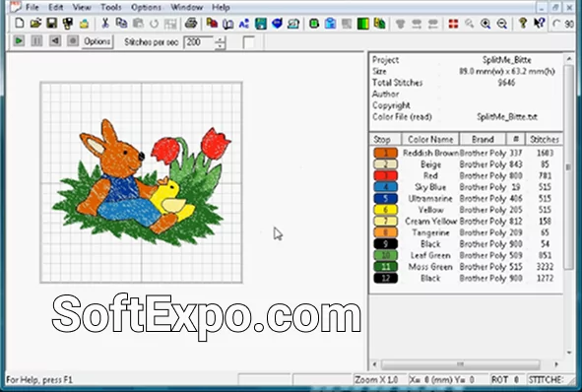Click the lock-shaped icon beside the save-all icon
The width and height of the screenshot is (582, 392).
click(x=85, y=24)
